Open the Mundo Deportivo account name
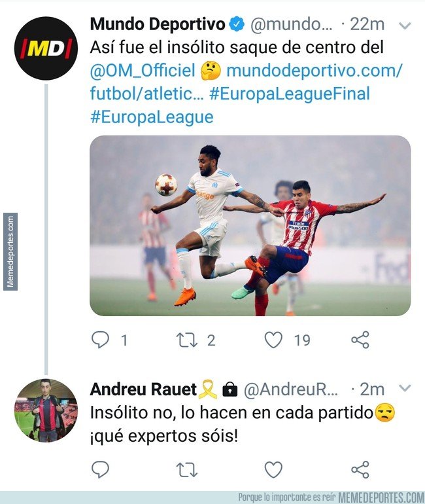 click(158, 24)
